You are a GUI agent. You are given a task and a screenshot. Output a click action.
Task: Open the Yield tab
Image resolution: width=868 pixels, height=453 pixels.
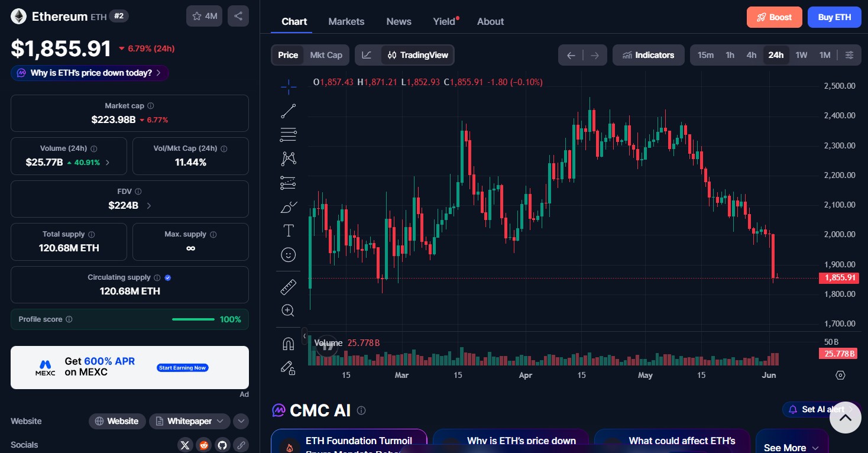[445, 21]
